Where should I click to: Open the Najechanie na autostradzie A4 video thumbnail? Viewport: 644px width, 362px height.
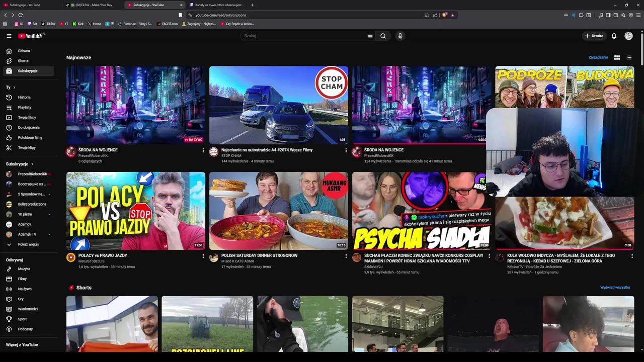(278, 105)
